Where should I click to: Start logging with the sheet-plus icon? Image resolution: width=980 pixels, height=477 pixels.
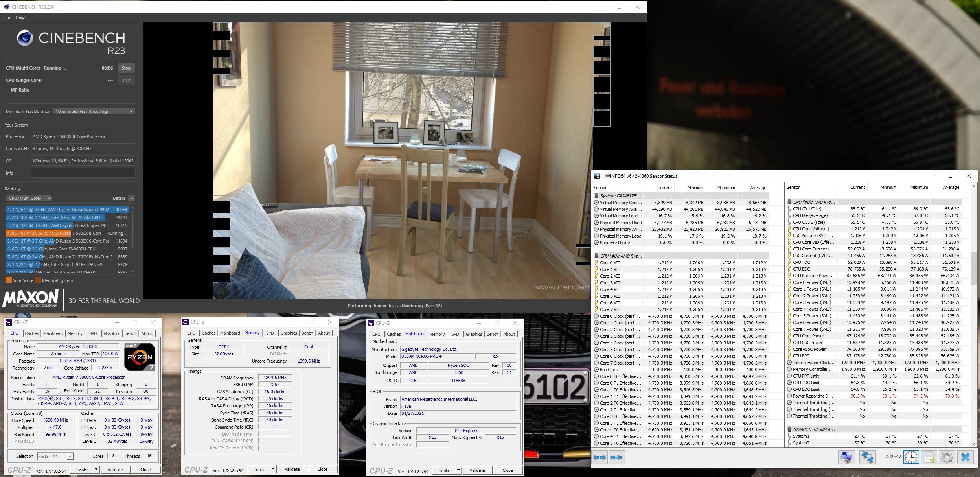[x=929, y=457]
